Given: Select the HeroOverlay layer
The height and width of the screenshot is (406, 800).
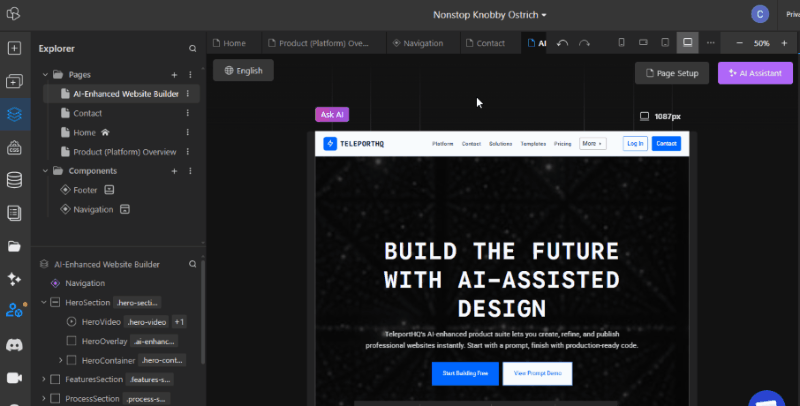Looking at the screenshot, I should coord(104,341).
